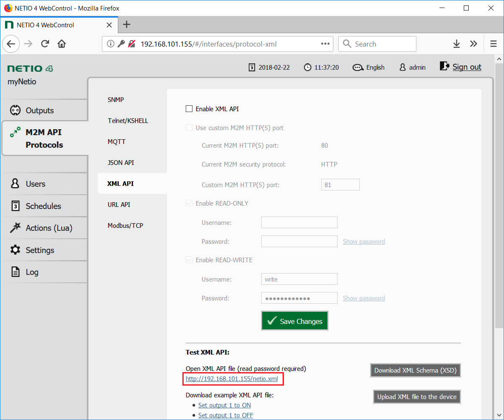Switch to the JSON API tab
Viewport: 504px width, 420px height.
point(121,163)
